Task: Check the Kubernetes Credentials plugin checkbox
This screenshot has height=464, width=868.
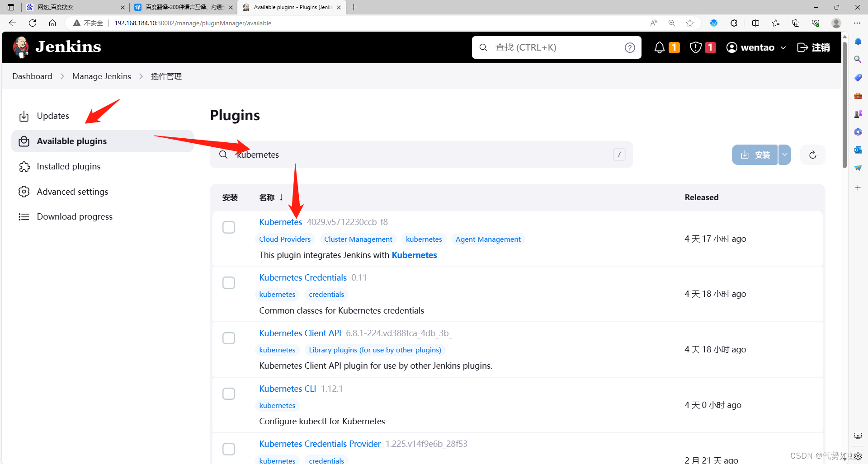Action: [229, 283]
